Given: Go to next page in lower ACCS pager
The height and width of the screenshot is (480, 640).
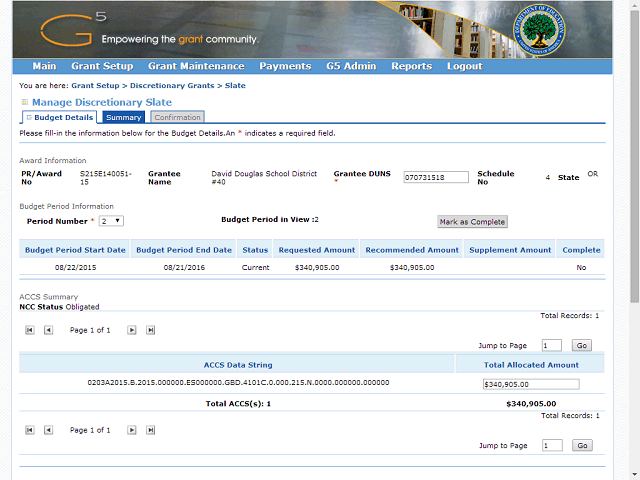Looking at the screenshot, I should point(131,430).
